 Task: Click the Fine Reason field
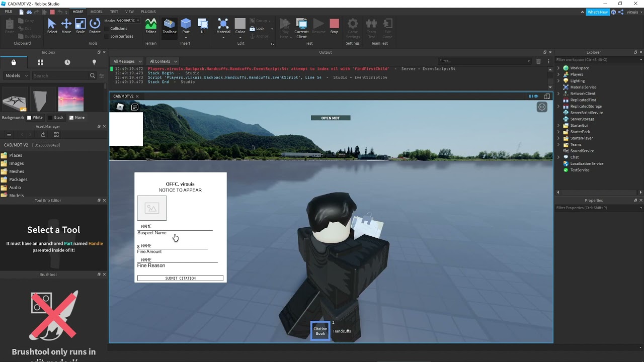178,259
